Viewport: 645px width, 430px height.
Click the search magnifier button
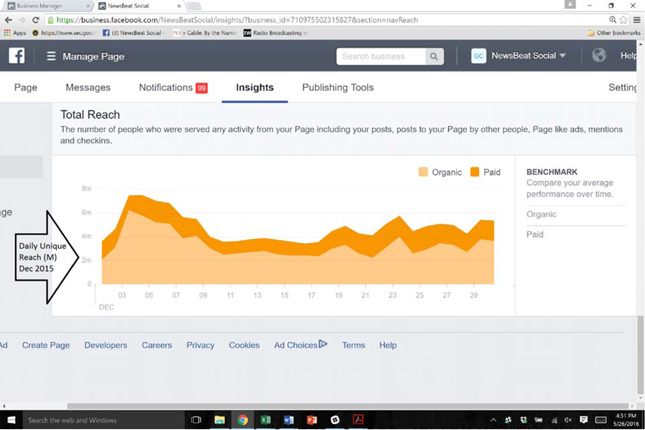point(434,57)
